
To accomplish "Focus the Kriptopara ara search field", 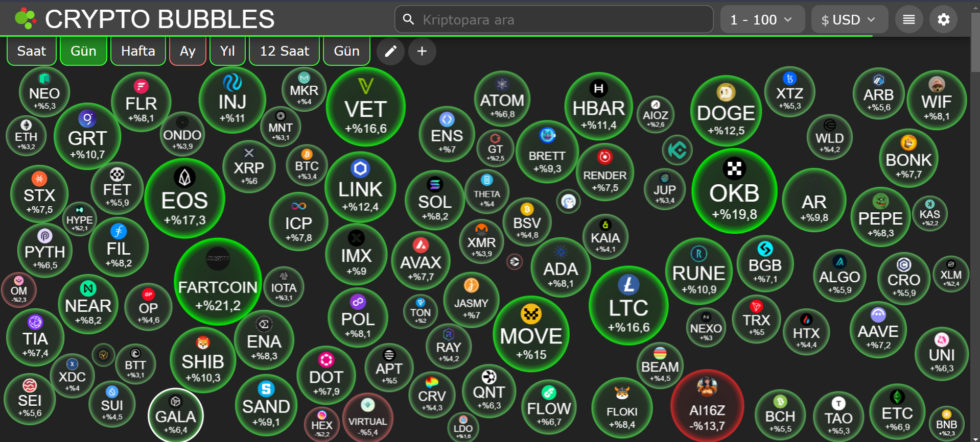I will [x=554, y=19].
